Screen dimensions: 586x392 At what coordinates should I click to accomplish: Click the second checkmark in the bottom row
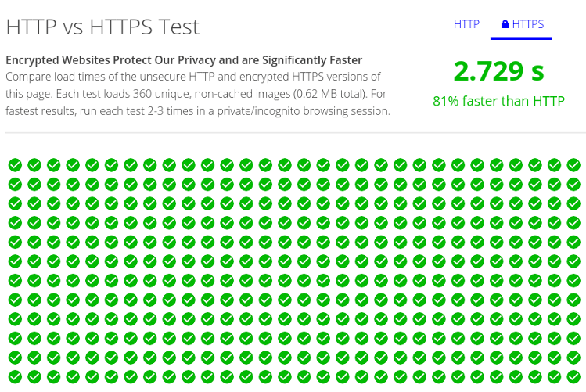34,376
